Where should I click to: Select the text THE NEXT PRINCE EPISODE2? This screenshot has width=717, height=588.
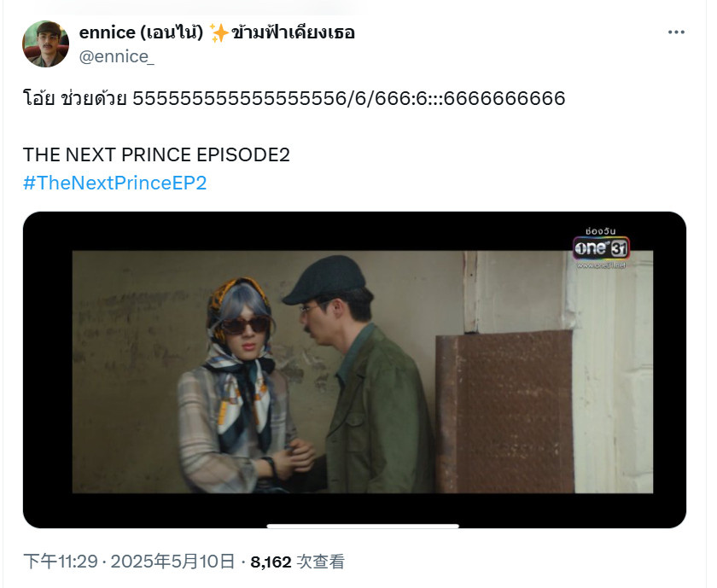[156, 155]
